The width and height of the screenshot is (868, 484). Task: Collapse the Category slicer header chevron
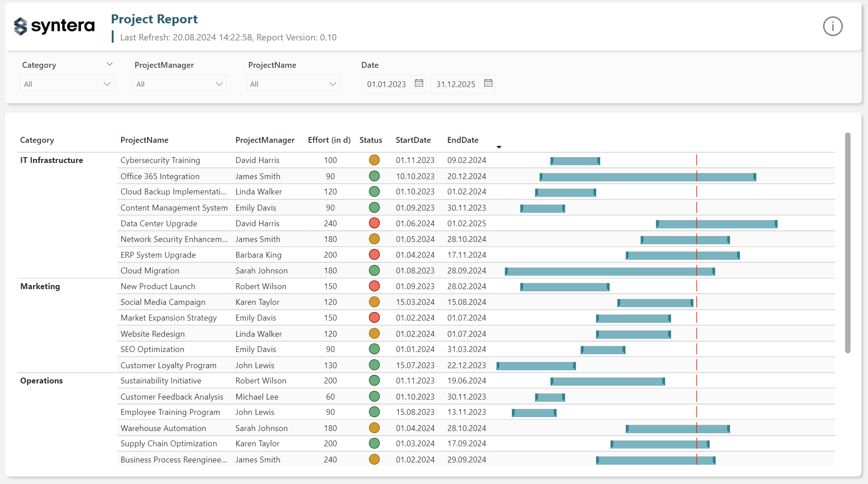coord(110,64)
